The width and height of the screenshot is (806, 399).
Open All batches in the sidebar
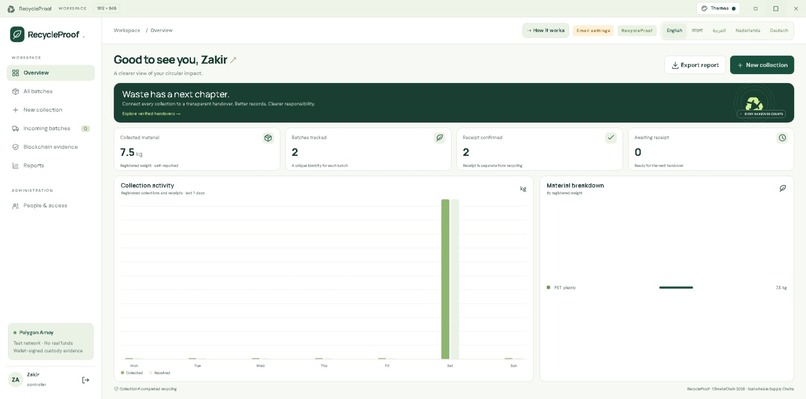pyautogui.click(x=50, y=92)
